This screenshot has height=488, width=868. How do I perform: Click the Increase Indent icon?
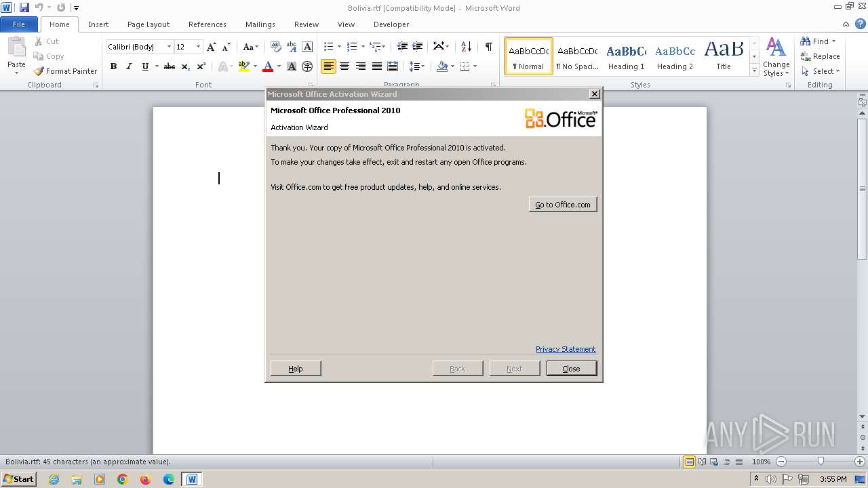pos(418,47)
